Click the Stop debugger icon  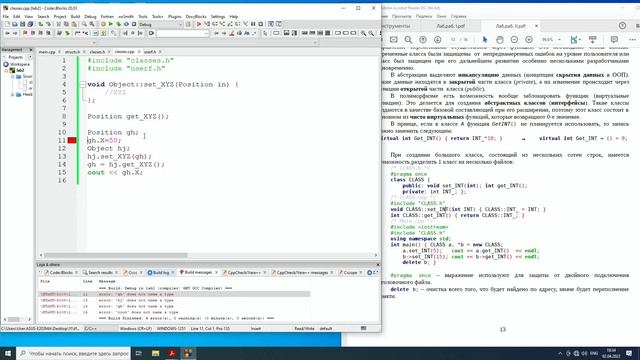tap(261, 24)
